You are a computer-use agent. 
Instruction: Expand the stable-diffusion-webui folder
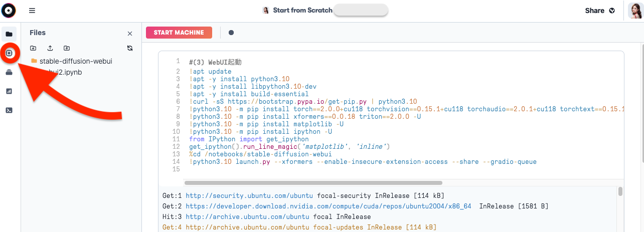coord(75,61)
